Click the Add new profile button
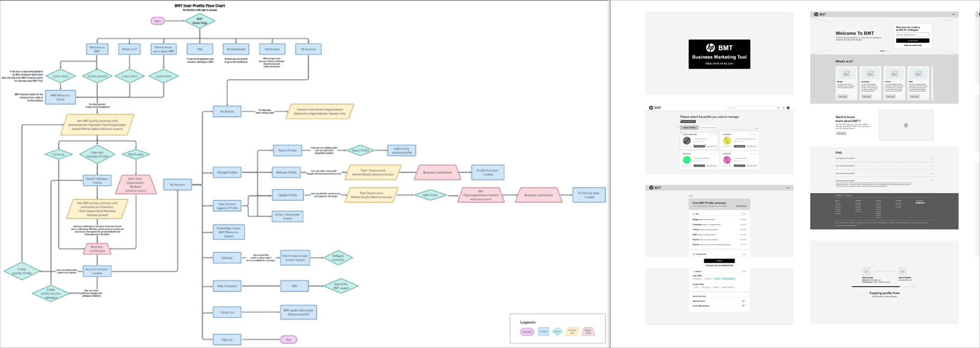Viewport: 980px width, 348px height. 688,122
